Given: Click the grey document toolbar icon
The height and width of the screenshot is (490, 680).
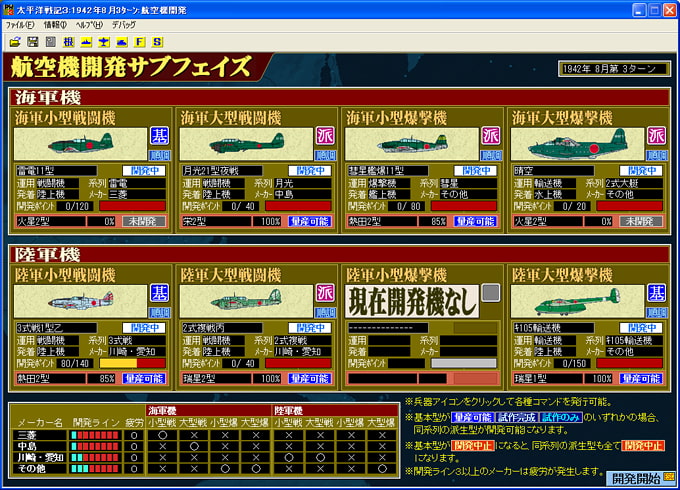Looking at the screenshot, I should point(50,42).
